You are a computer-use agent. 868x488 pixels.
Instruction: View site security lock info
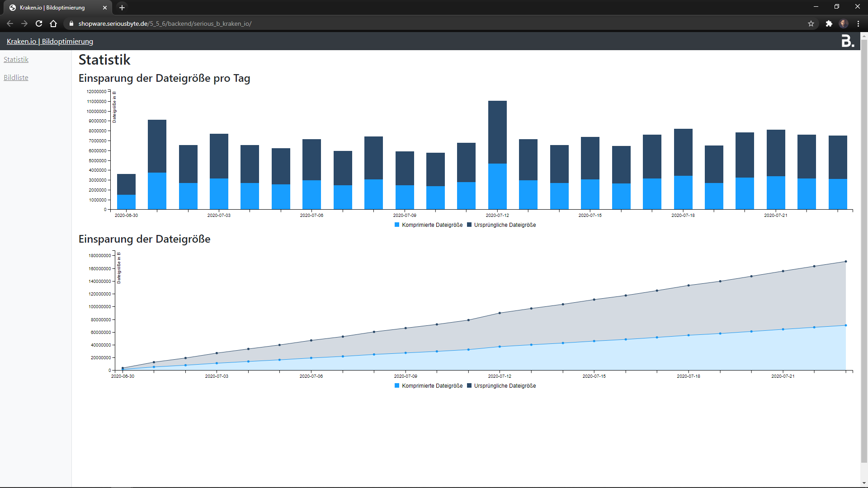pos(71,23)
